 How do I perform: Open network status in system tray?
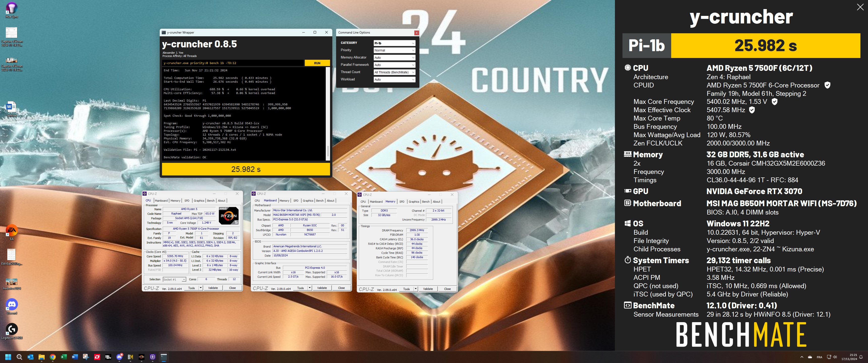point(829,357)
